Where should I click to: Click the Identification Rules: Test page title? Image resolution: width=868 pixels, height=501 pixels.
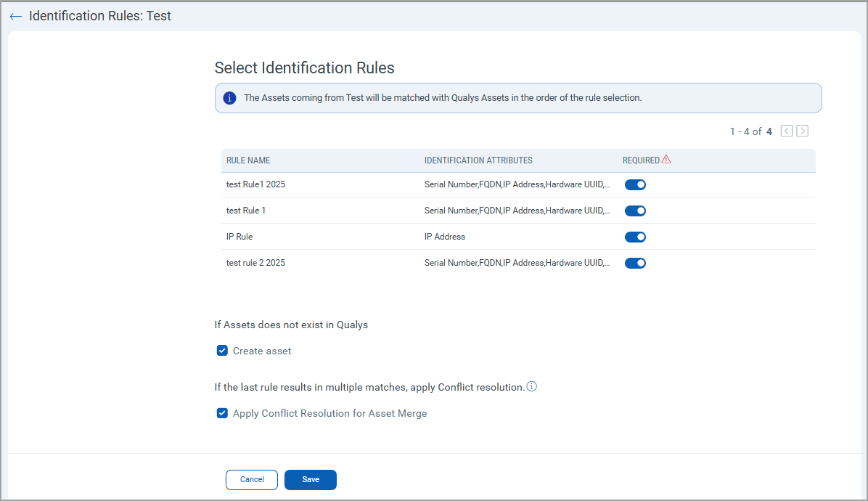[x=99, y=16]
